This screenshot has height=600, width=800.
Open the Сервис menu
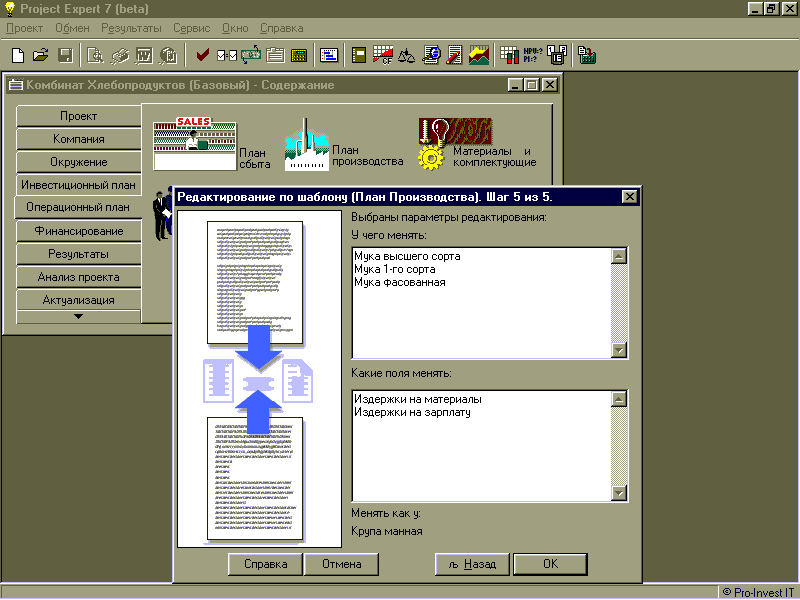tap(192, 29)
